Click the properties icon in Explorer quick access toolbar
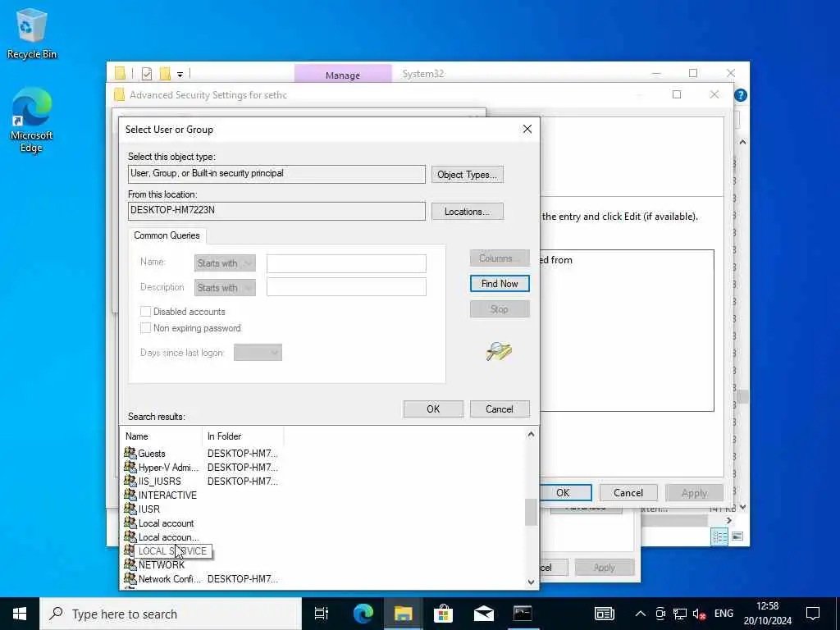Image resolution: width=840 pixels, height=630 pixels. pyautogui.click(x=147, y=73)
